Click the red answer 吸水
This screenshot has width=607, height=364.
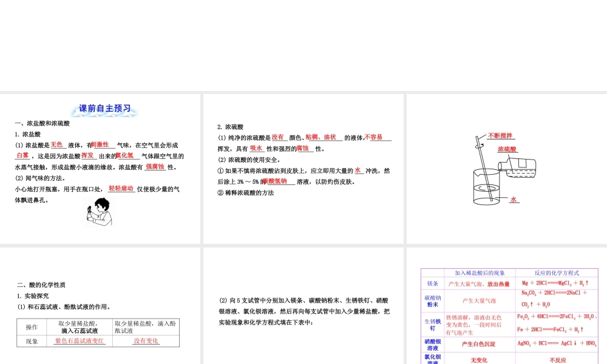(256, 148)
